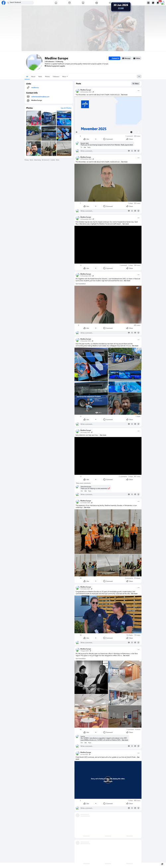This screenshot has height=868, width=166.
Task: Switch to the Reels tab
Action: point(40,76)
